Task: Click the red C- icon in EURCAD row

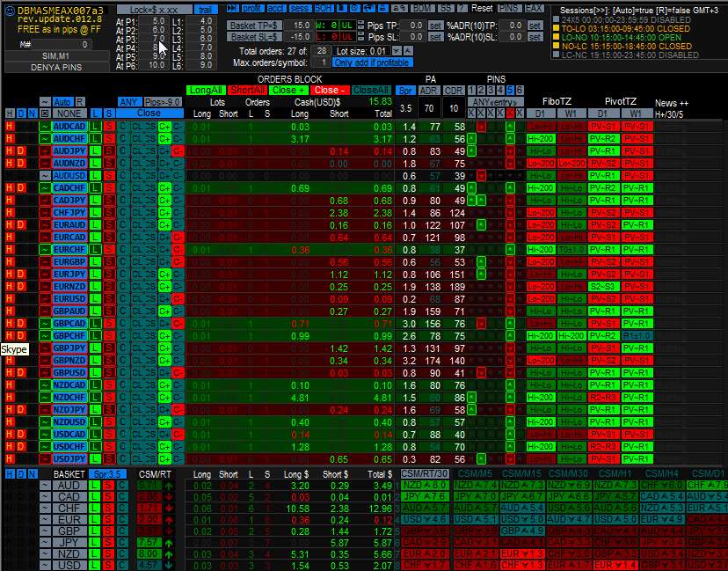Action: pyautogui.click(x=178, y=238)
